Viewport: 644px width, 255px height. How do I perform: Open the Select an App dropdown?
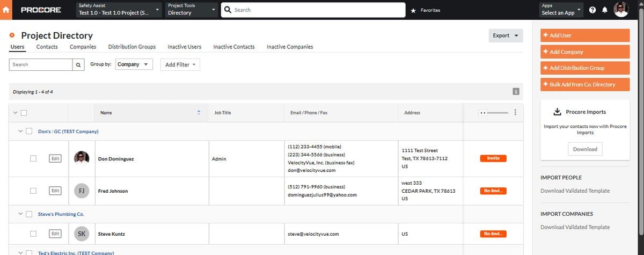561,10
